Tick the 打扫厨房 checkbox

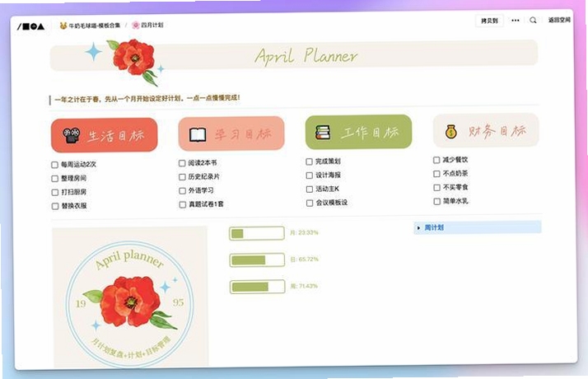click(x=54, y=193)
